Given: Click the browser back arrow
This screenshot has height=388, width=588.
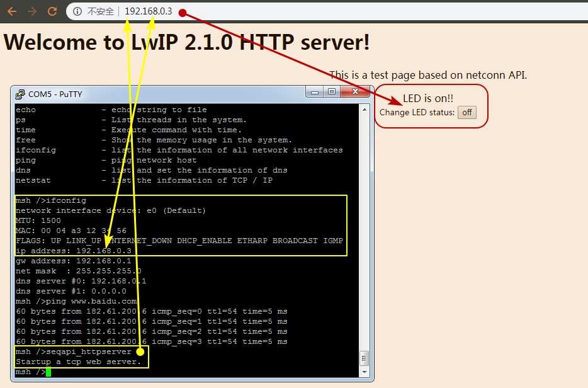Looking at the screenshot, I should click(11, 11).
